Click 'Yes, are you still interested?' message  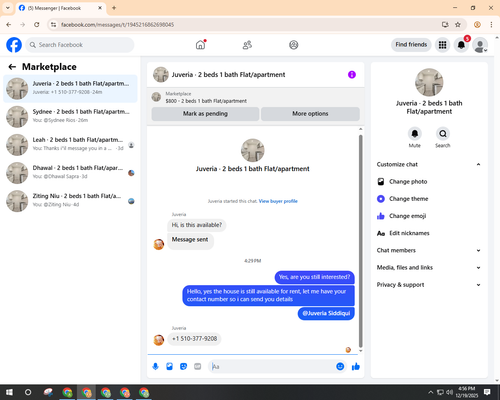click(314, 277)
